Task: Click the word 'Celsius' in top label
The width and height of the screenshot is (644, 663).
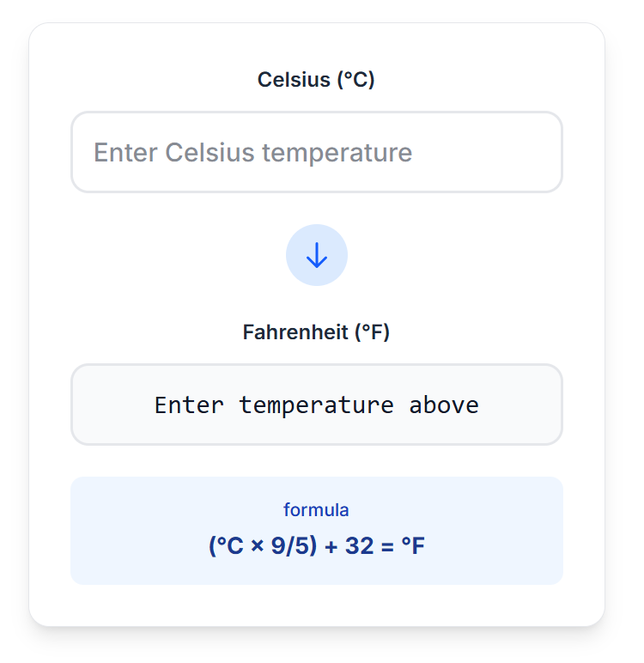Action: (x=294, y=80)
